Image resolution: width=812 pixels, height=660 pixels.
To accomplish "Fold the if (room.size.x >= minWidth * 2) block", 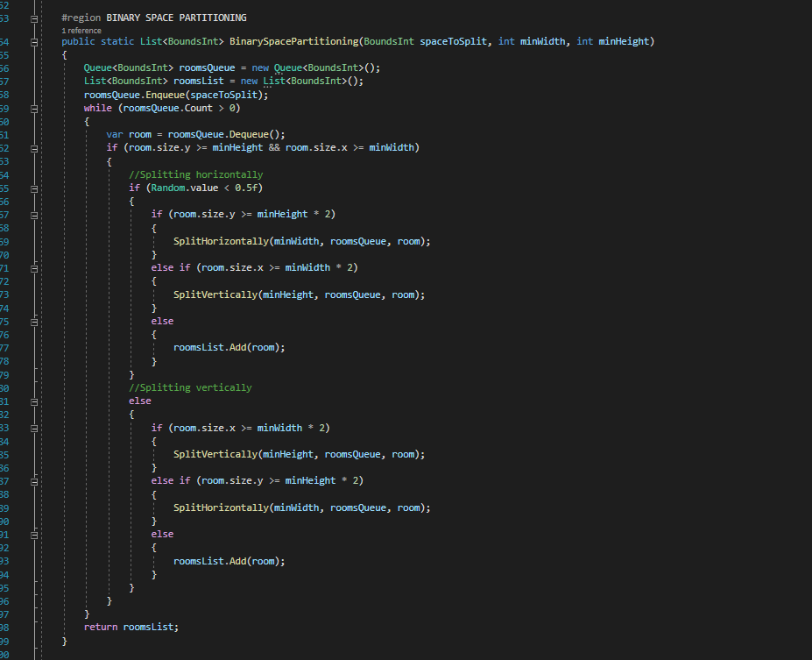I will (x=34, y=429).
